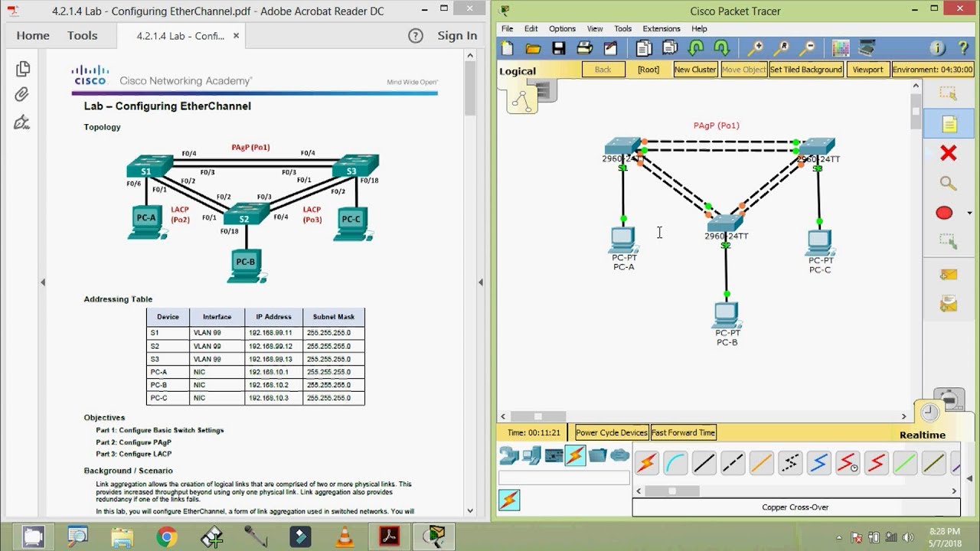Choose the automatic connection type

click(x=647, y=463)
